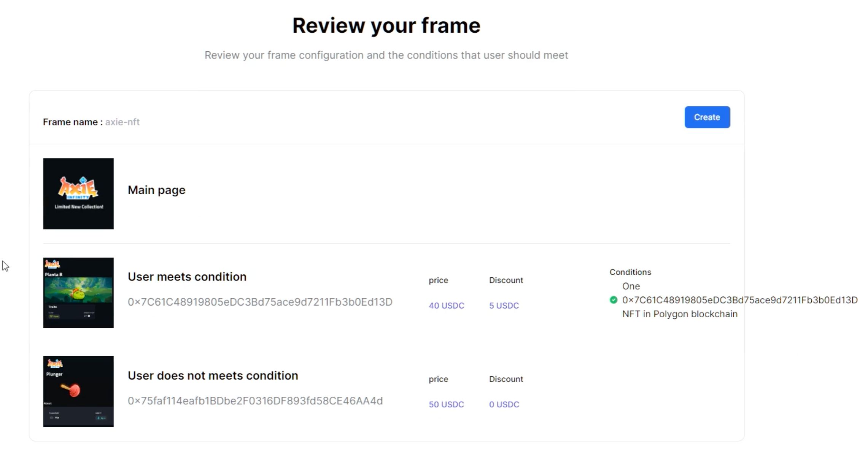The height and width of the screenshot is (456, 868).
Task: Click the 0 USDC discount value
Action: pos(504,404)
